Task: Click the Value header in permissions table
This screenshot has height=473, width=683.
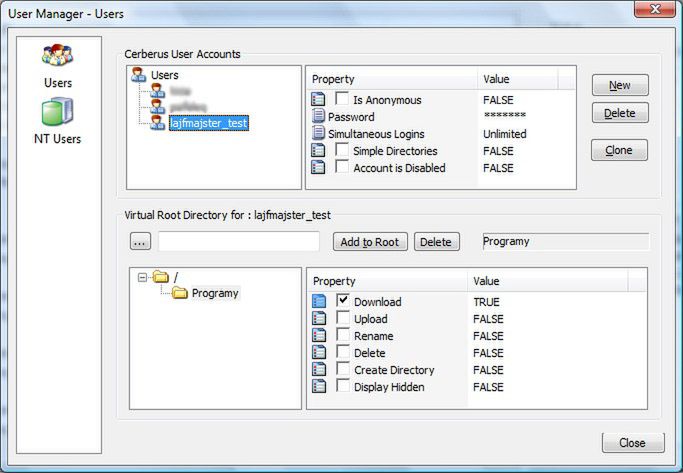Action: coord(548,281)
